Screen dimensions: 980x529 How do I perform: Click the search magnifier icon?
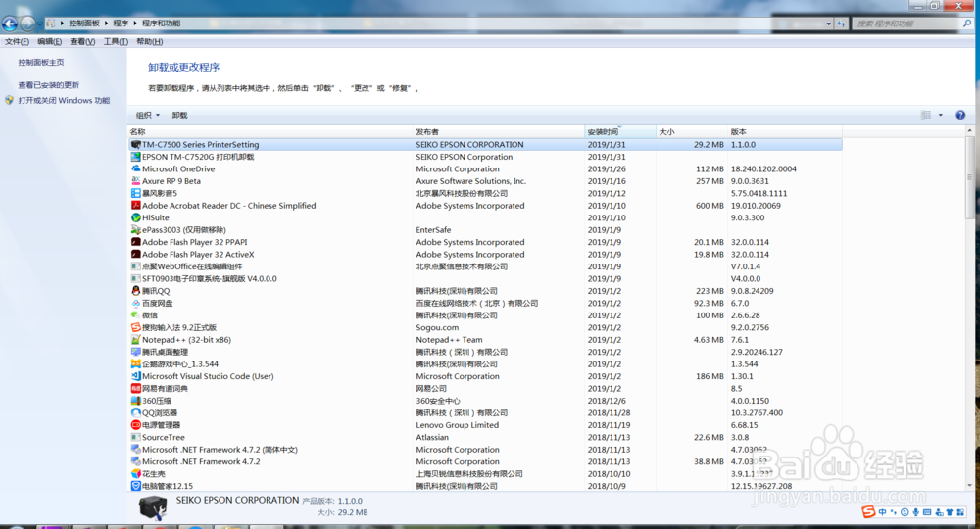[x=967, y=24]
